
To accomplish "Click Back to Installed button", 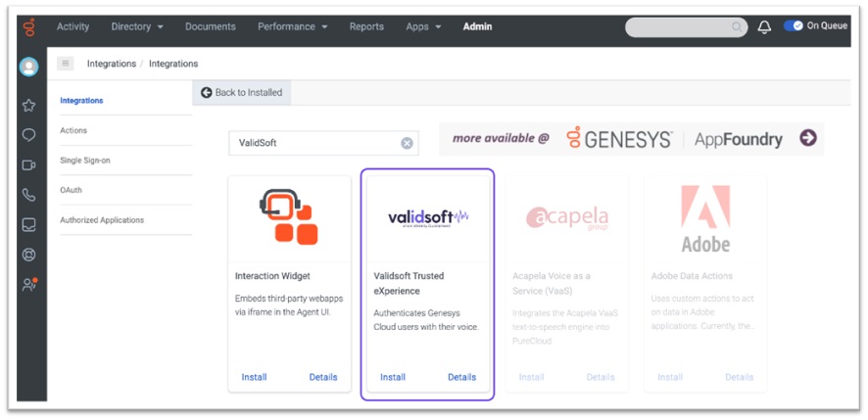I will pos(241,92).
